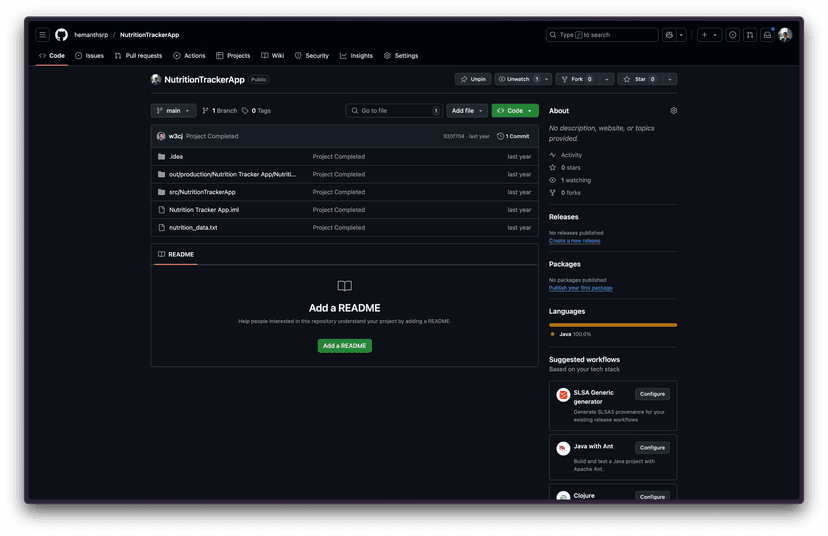Open the main branch selector
Image resolution: width=828 pixels, height=536 pixels.
[x=173, y=111]
